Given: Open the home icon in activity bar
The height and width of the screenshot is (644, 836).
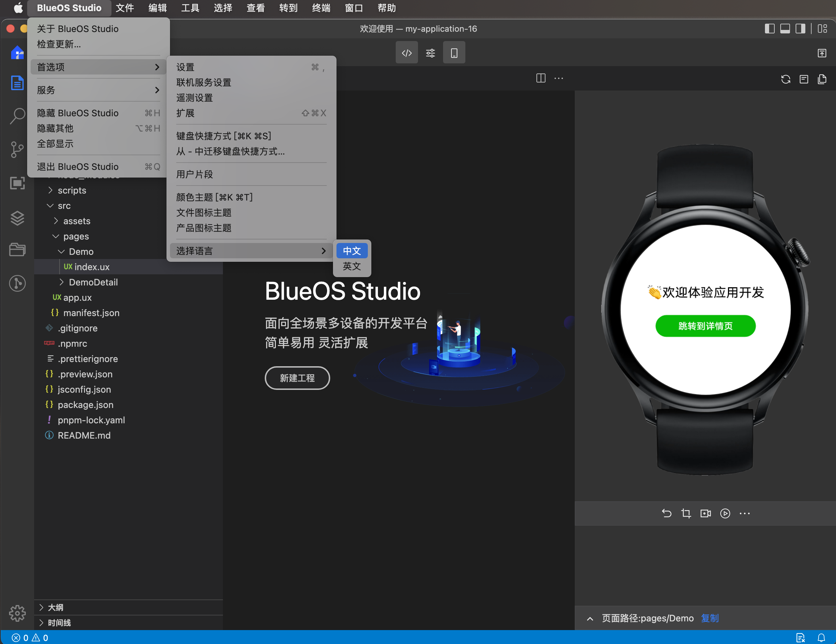Looking at the screenshot, I should pos(17,53).
